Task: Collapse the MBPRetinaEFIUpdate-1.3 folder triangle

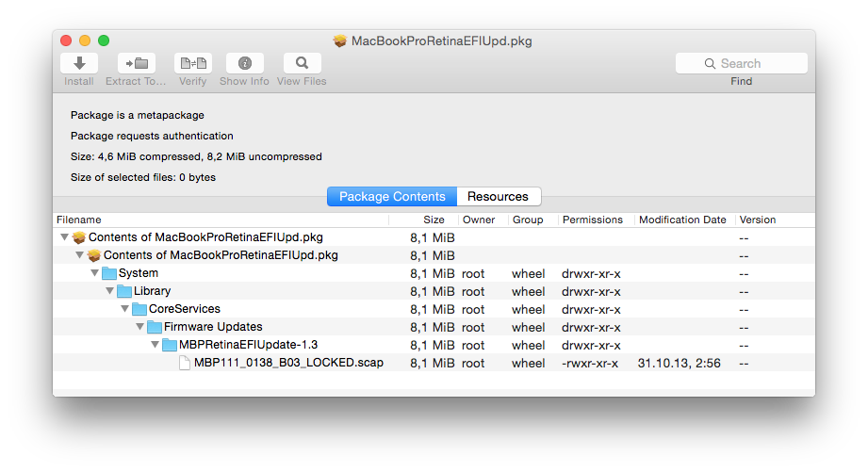Action: click(155, 345)
